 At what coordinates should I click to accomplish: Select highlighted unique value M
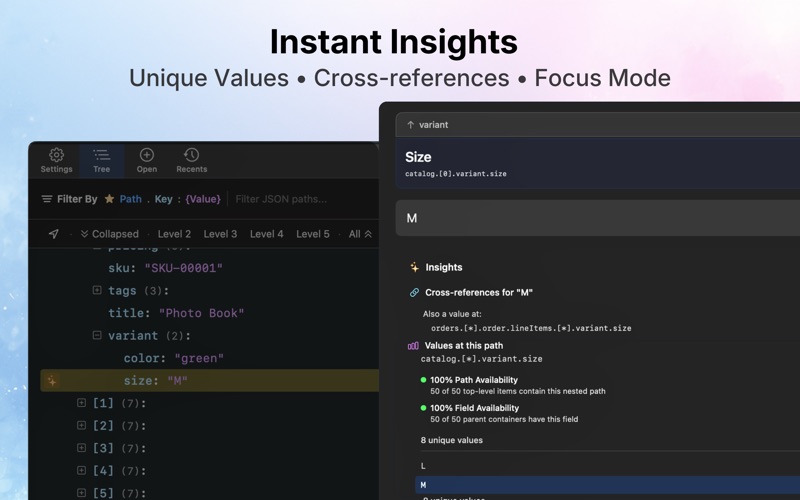click(607, 485)
